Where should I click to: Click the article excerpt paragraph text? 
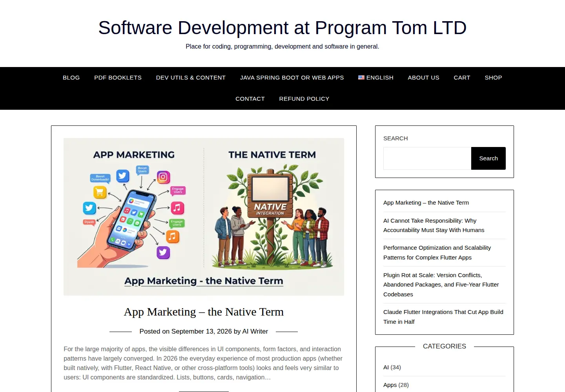click(203, 363)
